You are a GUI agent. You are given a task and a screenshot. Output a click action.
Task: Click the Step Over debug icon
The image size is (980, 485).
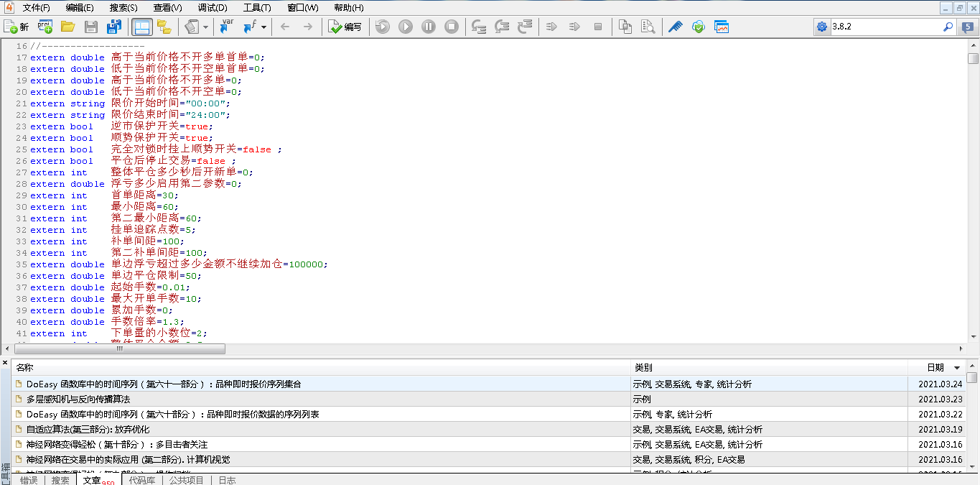click(503, 27)
